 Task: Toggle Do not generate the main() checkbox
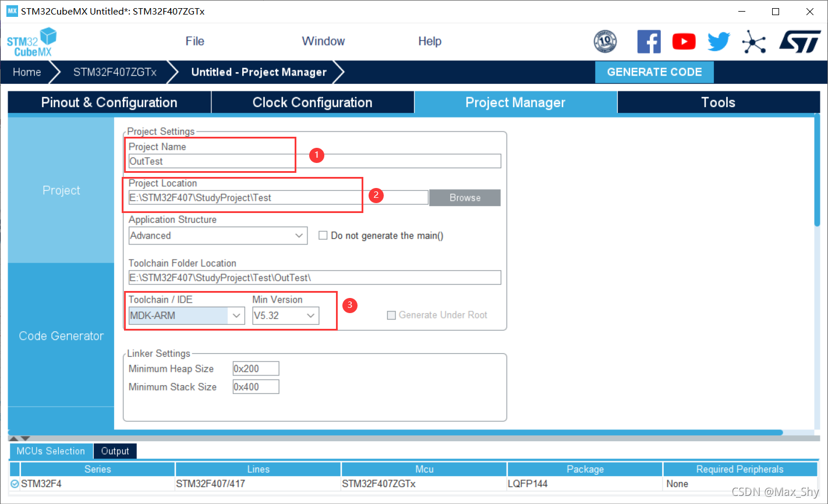click(323, 236)
